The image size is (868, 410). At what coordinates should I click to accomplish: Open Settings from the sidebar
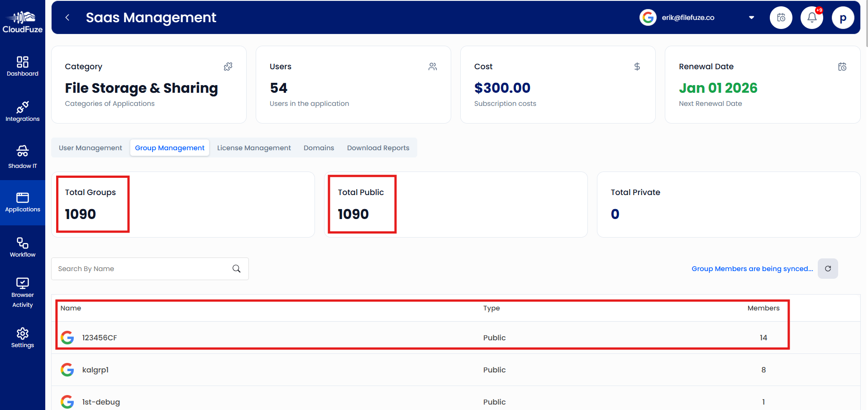coord(22,338)
